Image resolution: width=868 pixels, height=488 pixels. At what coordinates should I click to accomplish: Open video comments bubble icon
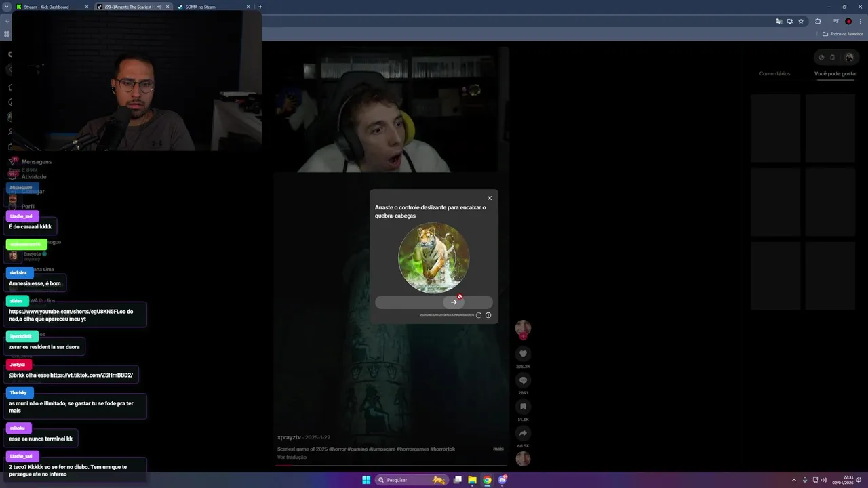[523, 380]
